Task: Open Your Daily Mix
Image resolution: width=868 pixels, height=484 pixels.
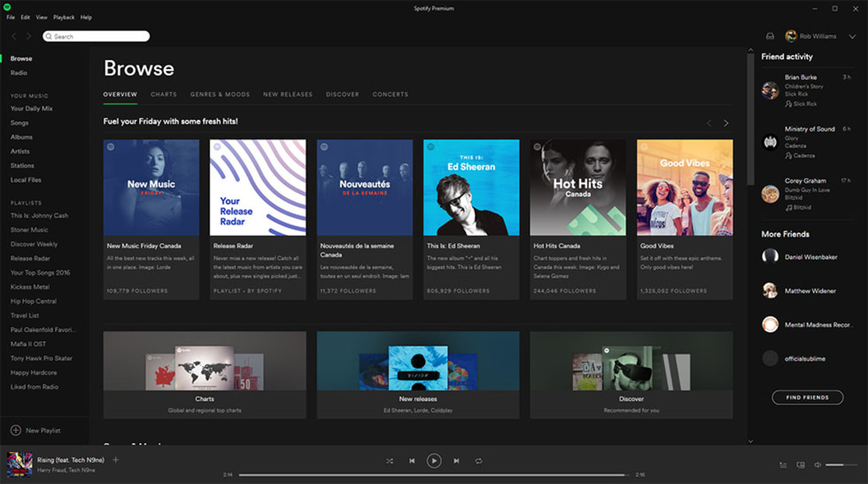Action: point(31,109)
